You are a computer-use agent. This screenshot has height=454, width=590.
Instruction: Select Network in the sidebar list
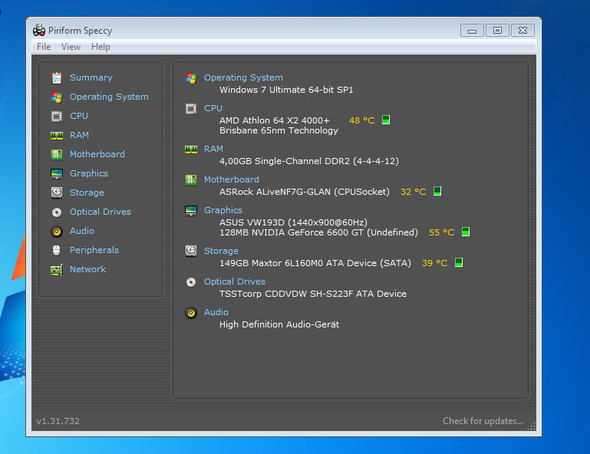pyautogui.click(x=88, y=269)
